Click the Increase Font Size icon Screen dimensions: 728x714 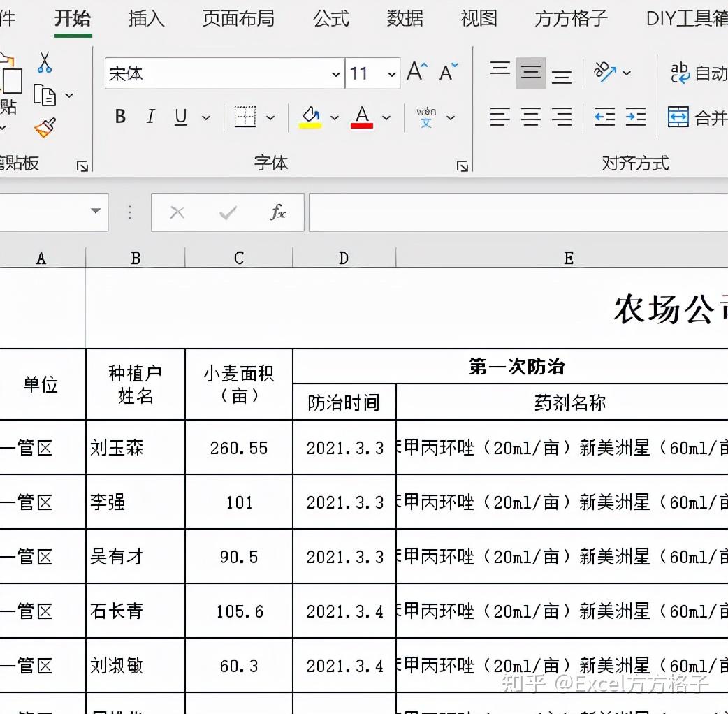tap(415, 70)
